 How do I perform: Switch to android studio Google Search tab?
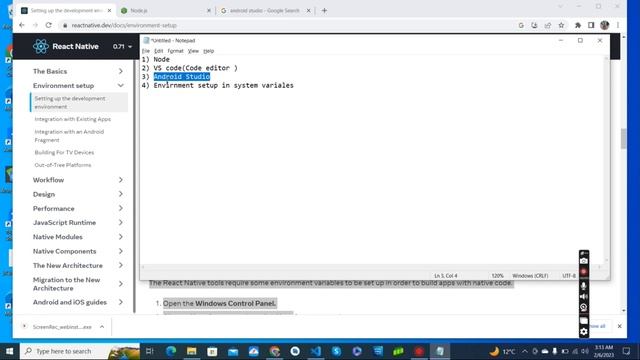(264, 11)
